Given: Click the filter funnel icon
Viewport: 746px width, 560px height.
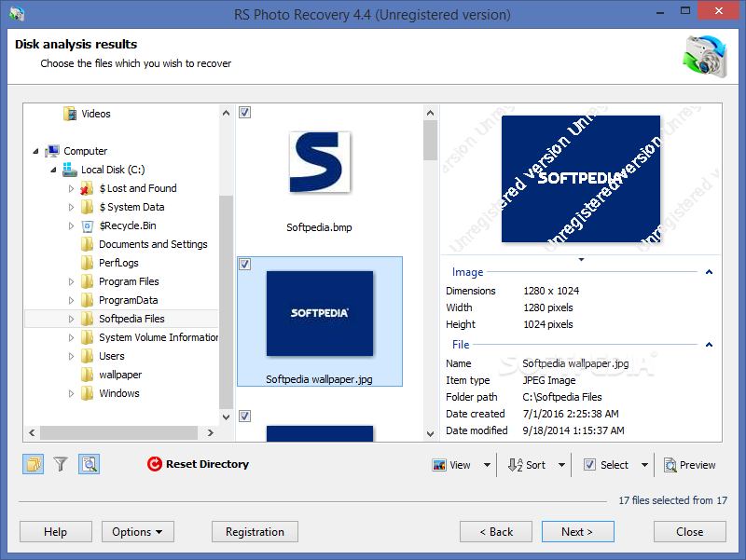Looking at the screenshot, I should pos(61,464).
